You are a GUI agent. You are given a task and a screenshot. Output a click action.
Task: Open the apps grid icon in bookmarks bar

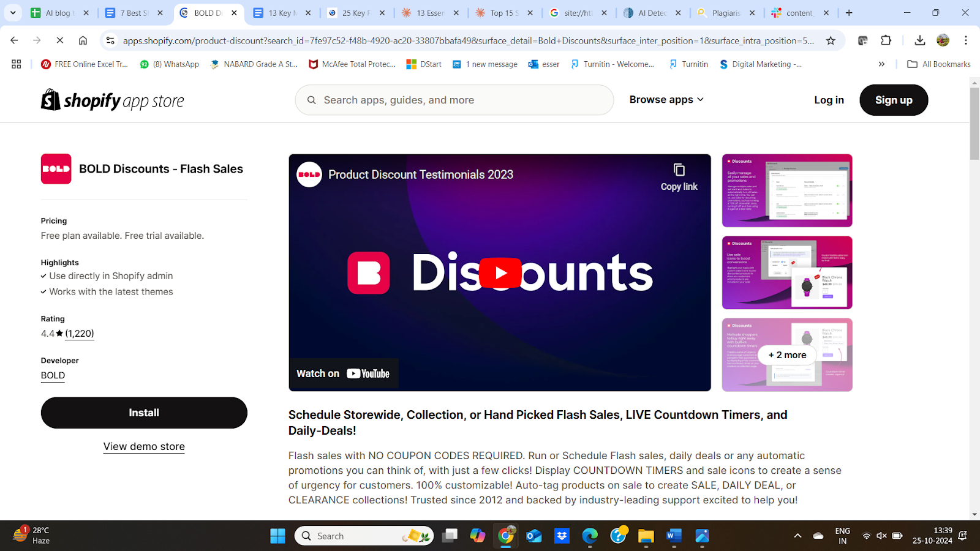tap(17, 64)
